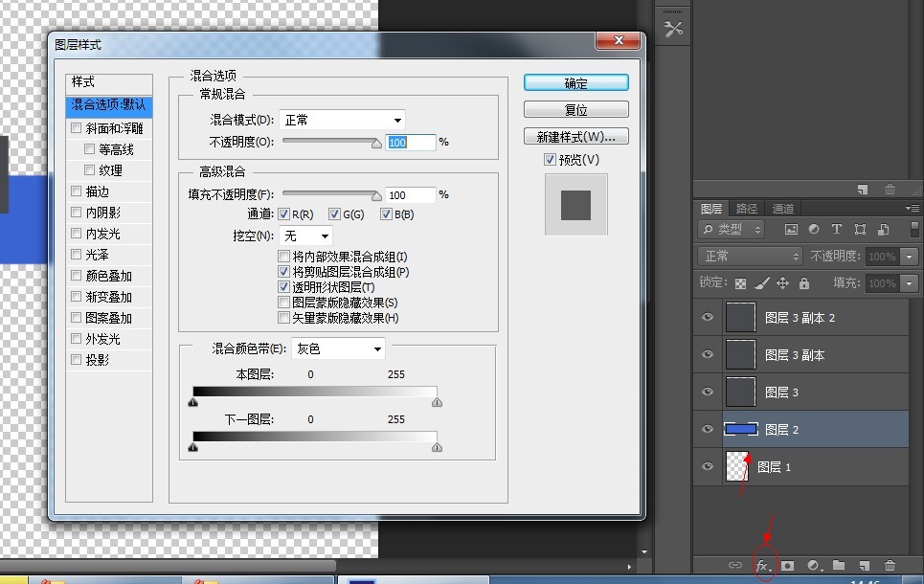Click the 样式 header in the dialog
Screen dimensions: 924x584
pyautogui.click(x=109, y=82)
